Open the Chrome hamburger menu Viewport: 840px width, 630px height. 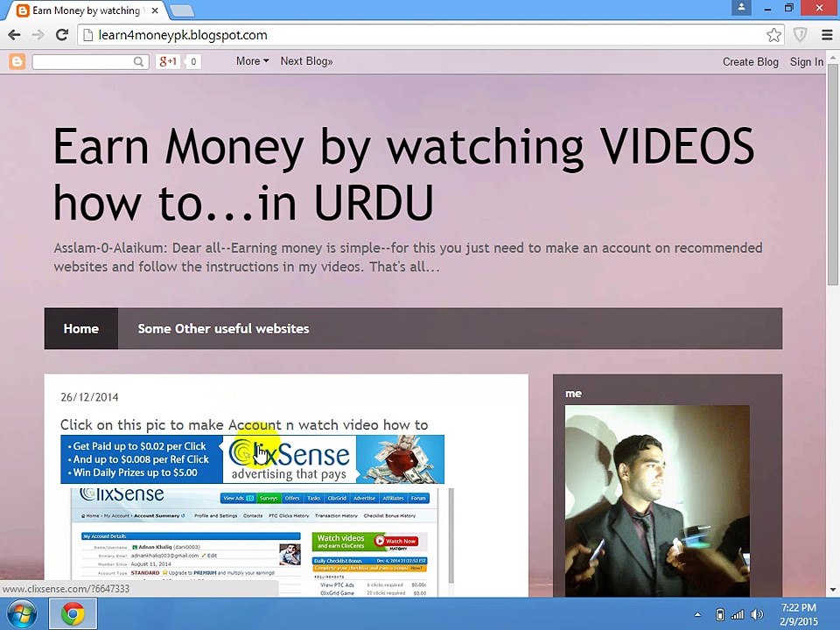click(x=827, y=35)
